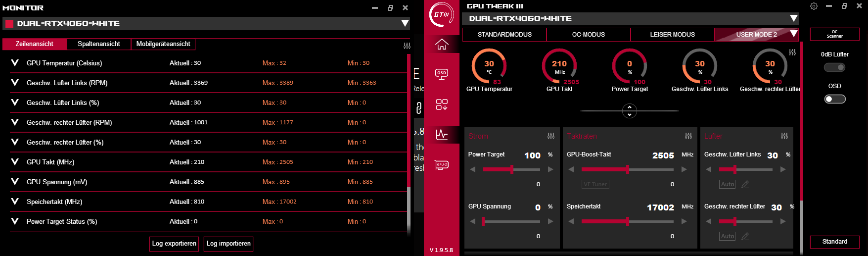Screen dimensions: 868x256
Task: Toggle Auto for Geschw. Lüfter Links
Action: 728,184
